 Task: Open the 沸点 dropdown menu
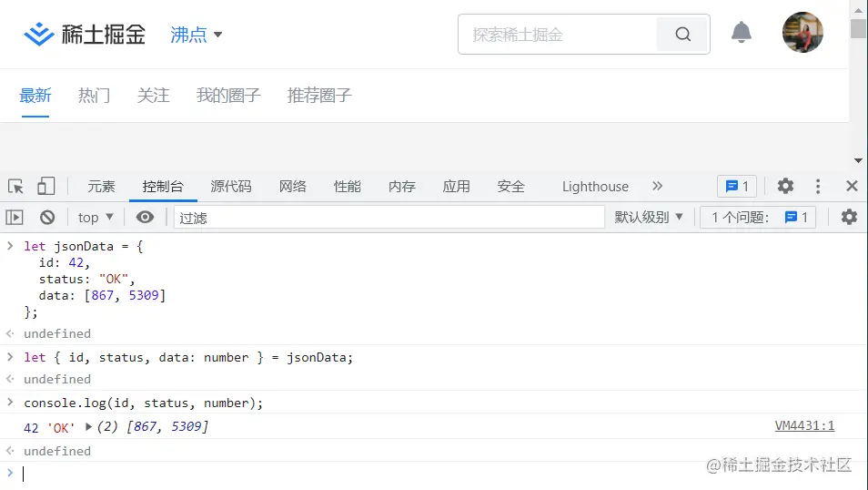(x=196, y=35)
